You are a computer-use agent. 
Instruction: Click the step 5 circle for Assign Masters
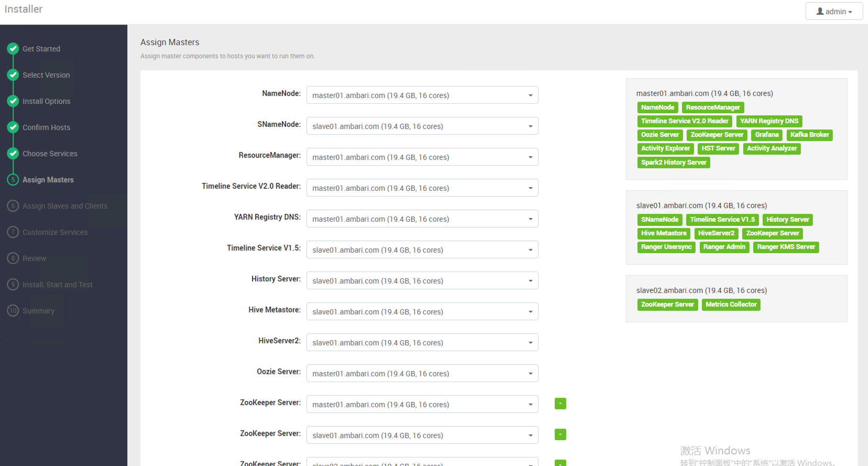(13, 180)
